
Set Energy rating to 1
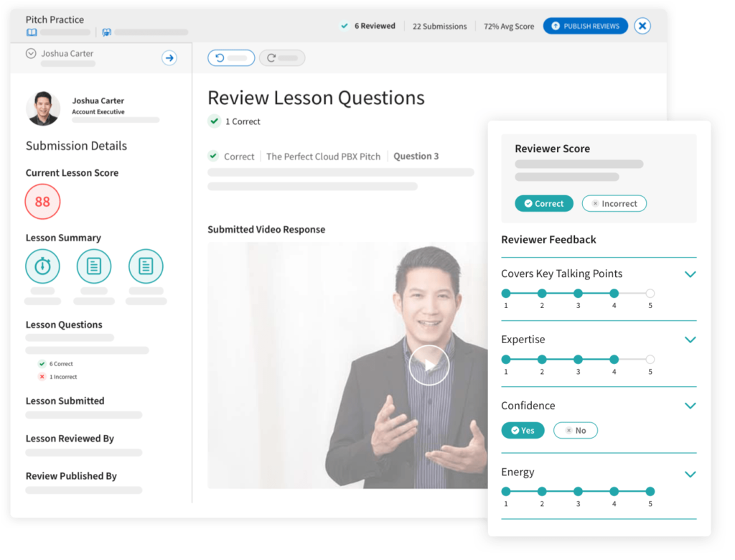coord(506,492)
